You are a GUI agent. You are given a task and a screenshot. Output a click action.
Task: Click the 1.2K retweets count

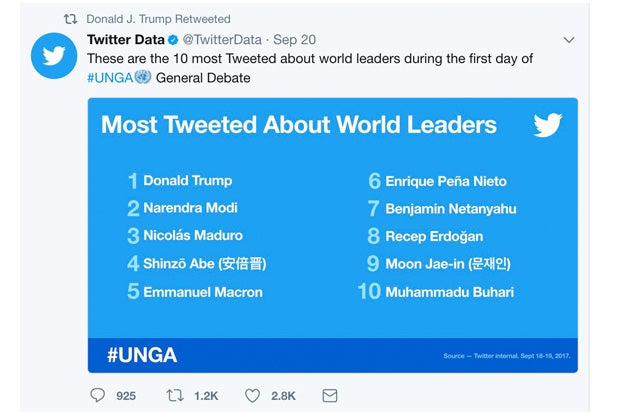coord(206,396)
